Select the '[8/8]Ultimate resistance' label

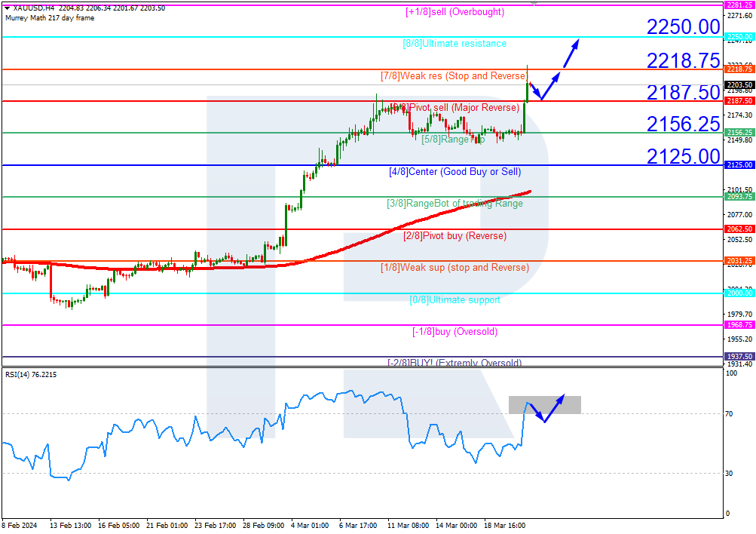click(455, 44)
